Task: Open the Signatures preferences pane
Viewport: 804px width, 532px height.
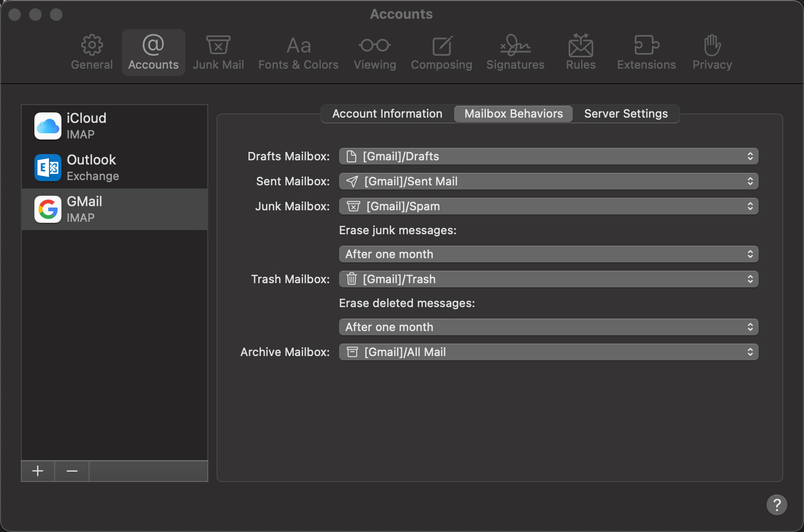Action: 516,53
